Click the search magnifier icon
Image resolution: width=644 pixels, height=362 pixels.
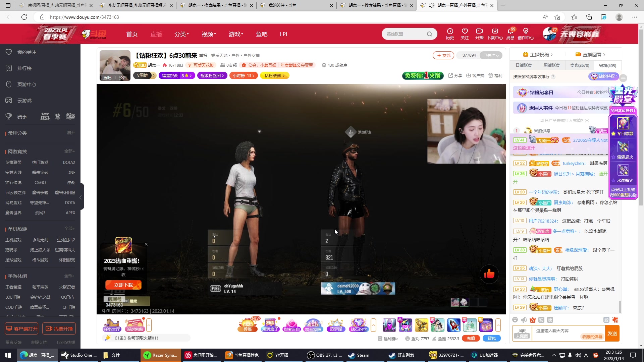point(429,34)
